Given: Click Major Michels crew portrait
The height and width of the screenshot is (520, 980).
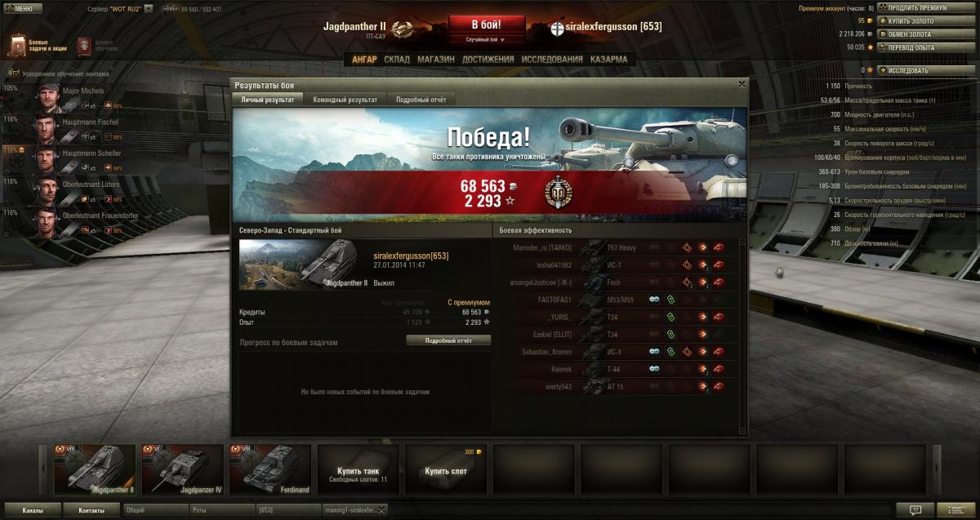Looking at the screenshot, I should 47,98.
